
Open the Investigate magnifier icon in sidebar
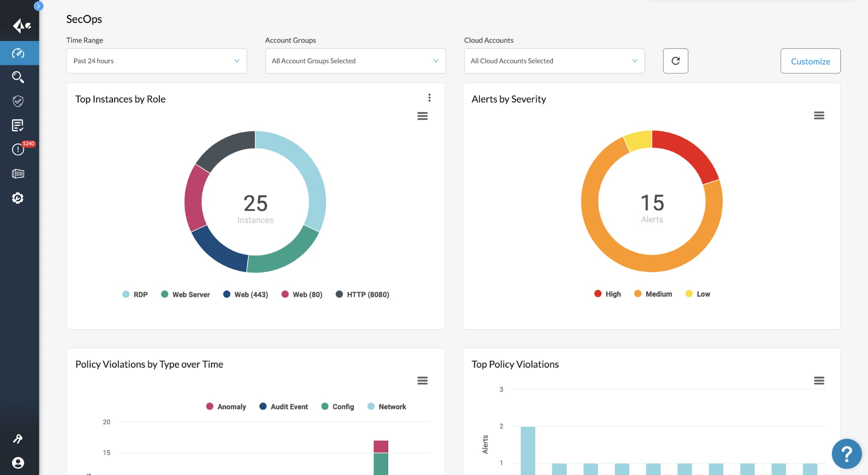18,77
